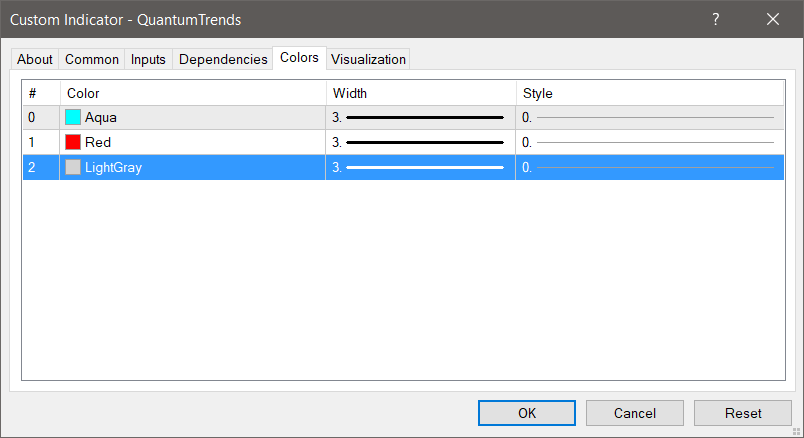Click the Style column header

pyautogui.click(x=650, y=93)
